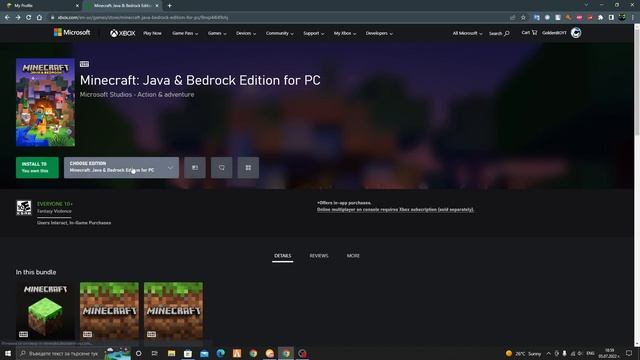Image resolution: width=640 pixels, height=360 pixels.
Task: Open the Online multiplayer subscription notice link
Action: [395, 209]
